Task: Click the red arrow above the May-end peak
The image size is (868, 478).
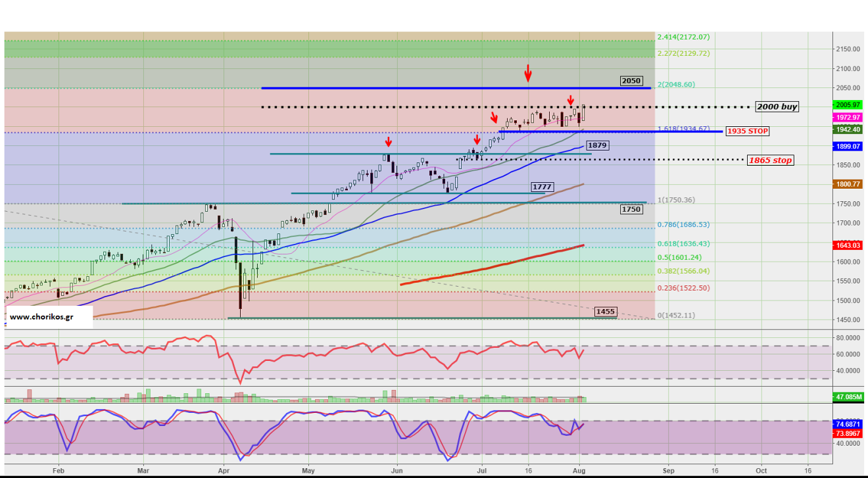Action: point(389,141)
